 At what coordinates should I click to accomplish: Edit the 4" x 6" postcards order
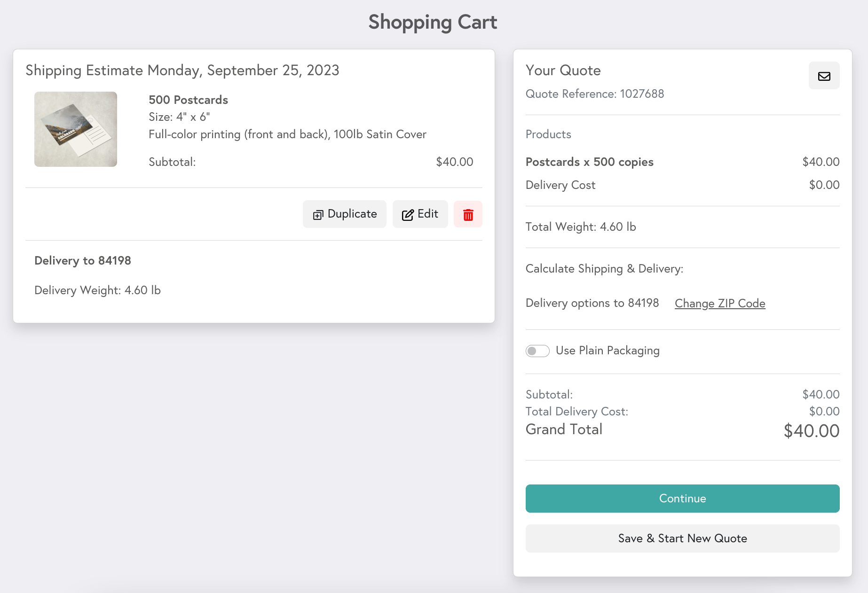click(x=419, y=214)
